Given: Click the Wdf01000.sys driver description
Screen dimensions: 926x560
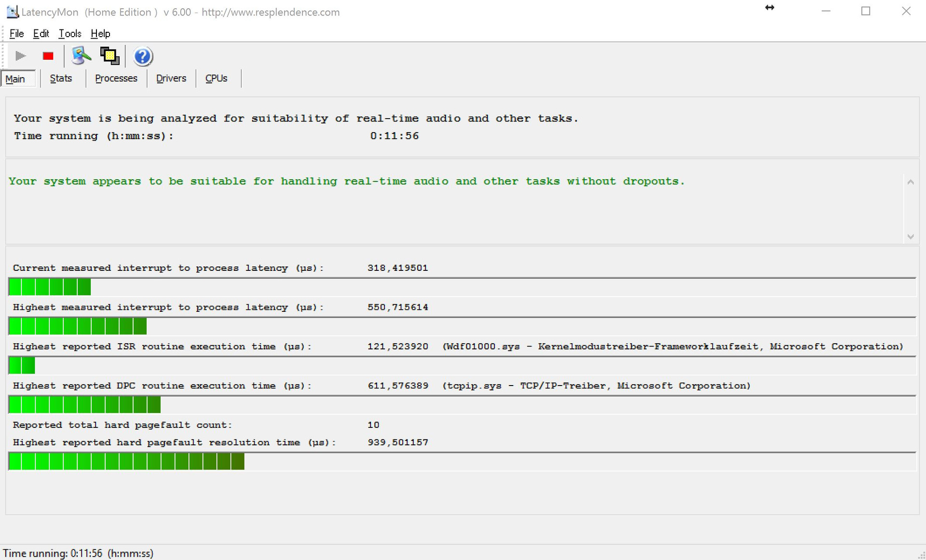Looking at the screenshot, I should pyautogui.click(x=673, y=347).
